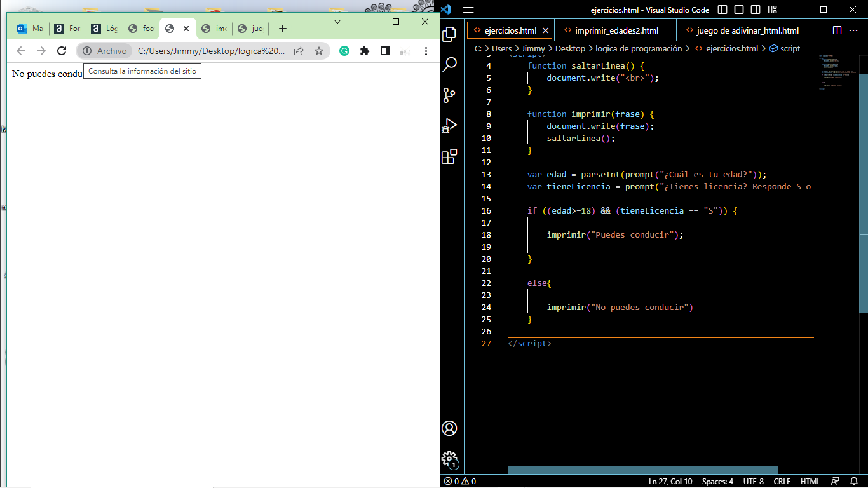Open the editor More Actions ellipsis
Screen dimensions: 868x488
pyautogui.click(x=855, y=30)
